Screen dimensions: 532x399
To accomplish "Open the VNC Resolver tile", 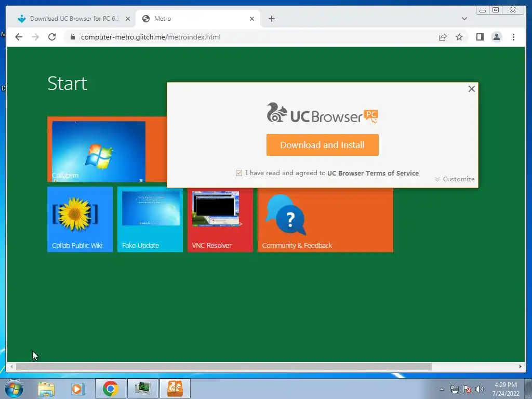I will [220, 220].
